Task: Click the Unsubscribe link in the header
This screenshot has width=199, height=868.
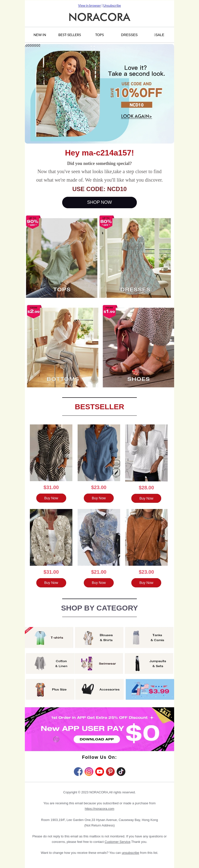Action: click(x=112, y=5)
